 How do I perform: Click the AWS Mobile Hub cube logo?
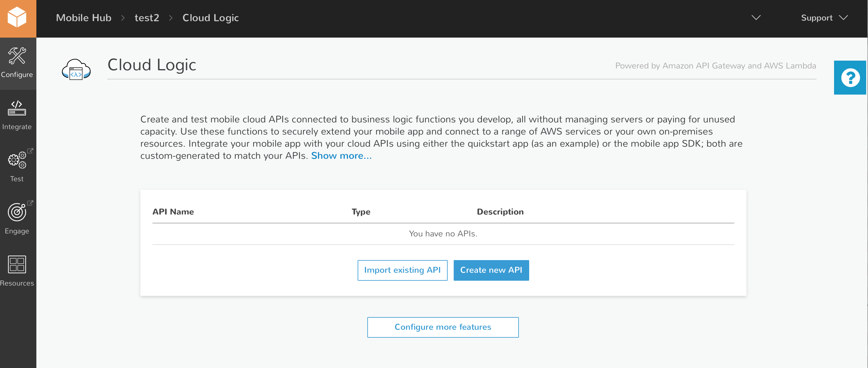[x=17, y=18]
